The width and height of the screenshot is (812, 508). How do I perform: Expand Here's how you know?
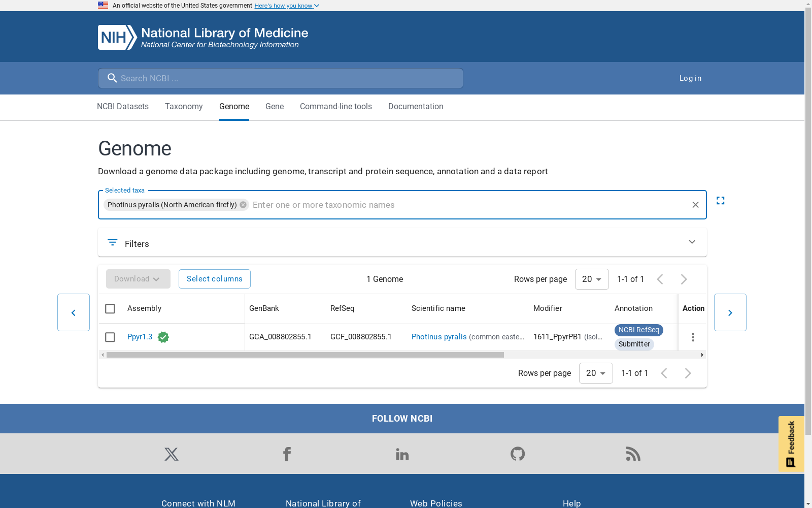[287, 6]
